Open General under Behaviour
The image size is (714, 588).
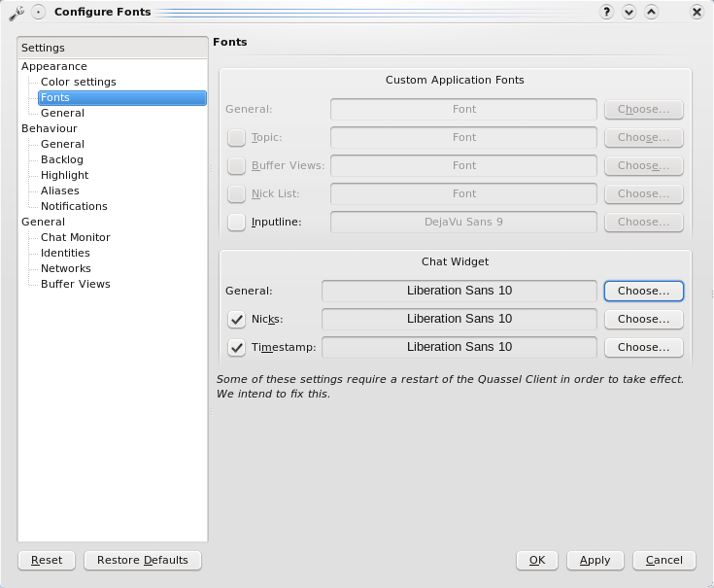click(62, 144)
